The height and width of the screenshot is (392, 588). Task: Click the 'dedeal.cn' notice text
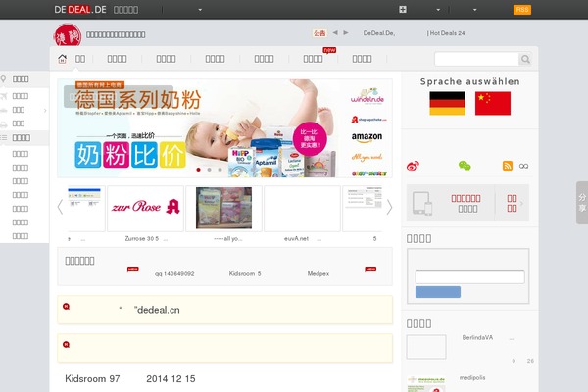click(x=158, y=310)
